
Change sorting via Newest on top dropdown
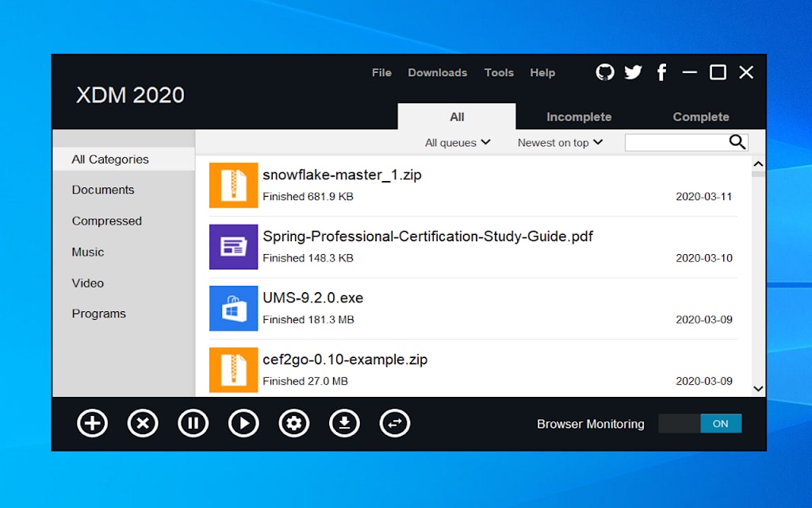pos(560,142)
